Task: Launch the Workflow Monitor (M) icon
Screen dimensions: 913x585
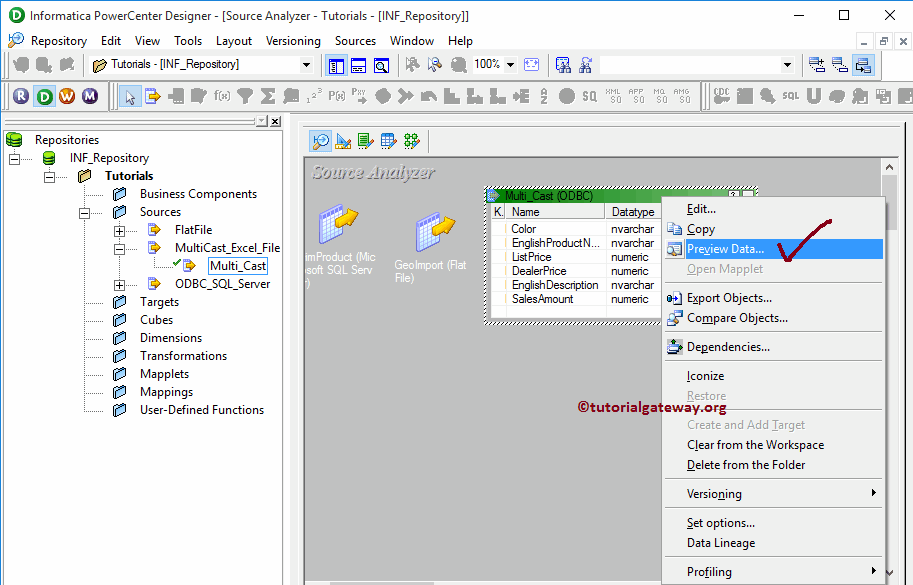Action: pos(90,96)
